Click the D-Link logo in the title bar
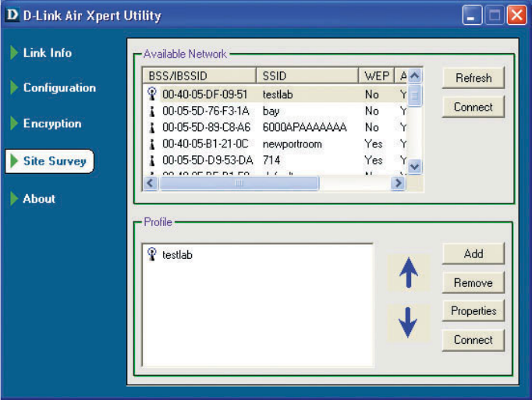This screenshot has height=400, width=532. pos(12,15)
